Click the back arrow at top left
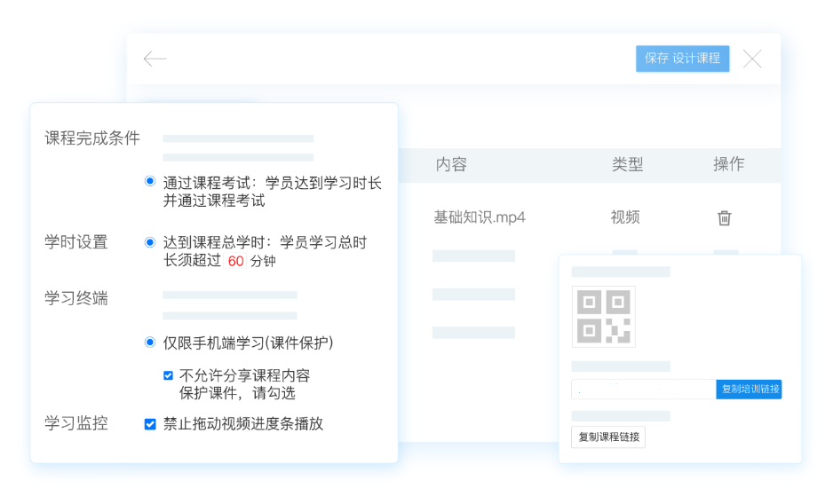 tap(155, 59)
